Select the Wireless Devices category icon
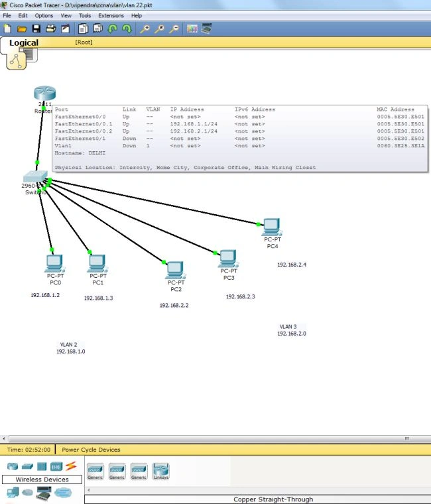This screenshot has width=431, height=504. coord(56,466)
